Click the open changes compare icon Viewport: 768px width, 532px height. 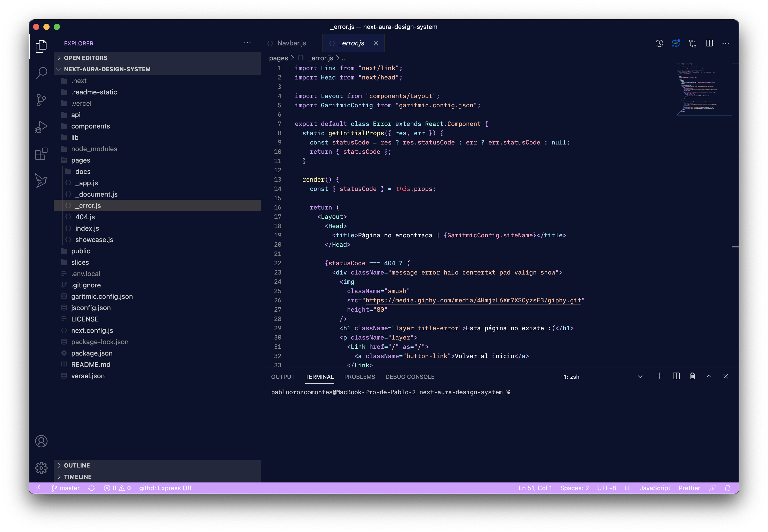point(693,43)
